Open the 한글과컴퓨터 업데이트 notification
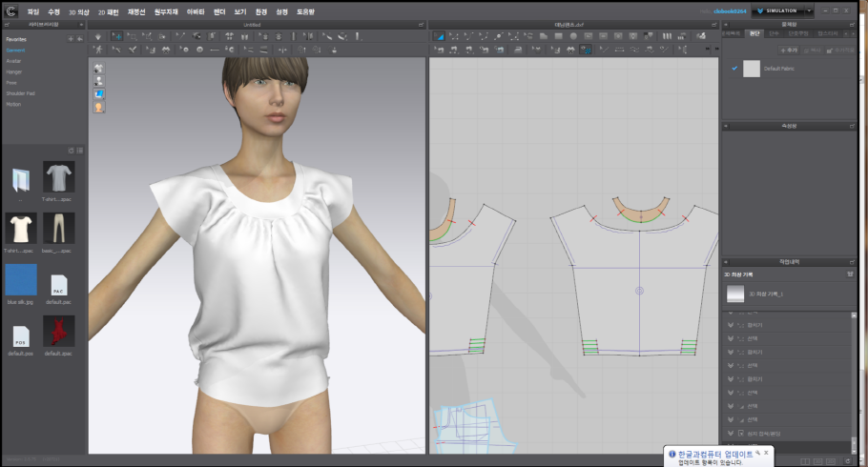The height and width of the screenshot is (467, 868). (x=715, y=455)
